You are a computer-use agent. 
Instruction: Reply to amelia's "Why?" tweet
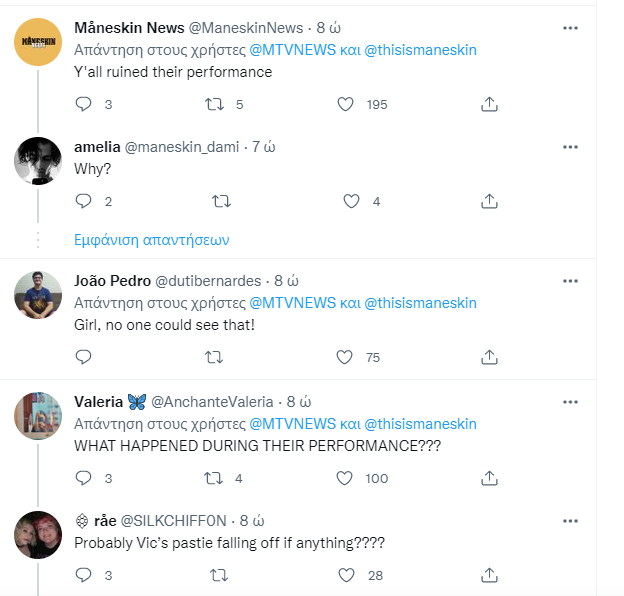pyautogui.click(x=84, y=201)
